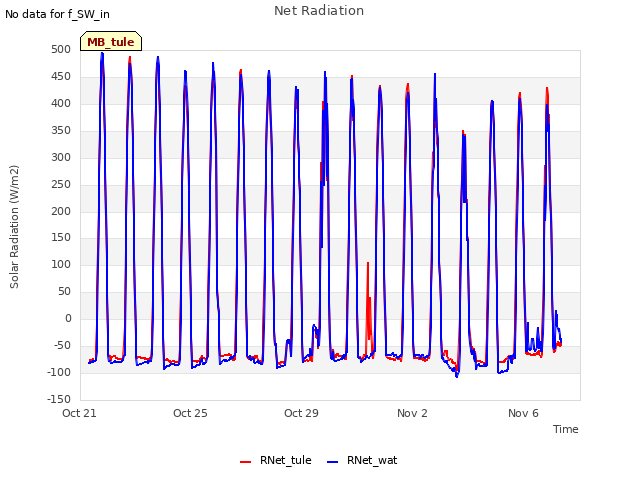Viewport: 640px width, 480px height.
Task: Click the 'No data for f_SW_in' message
Action: point(57,14)
